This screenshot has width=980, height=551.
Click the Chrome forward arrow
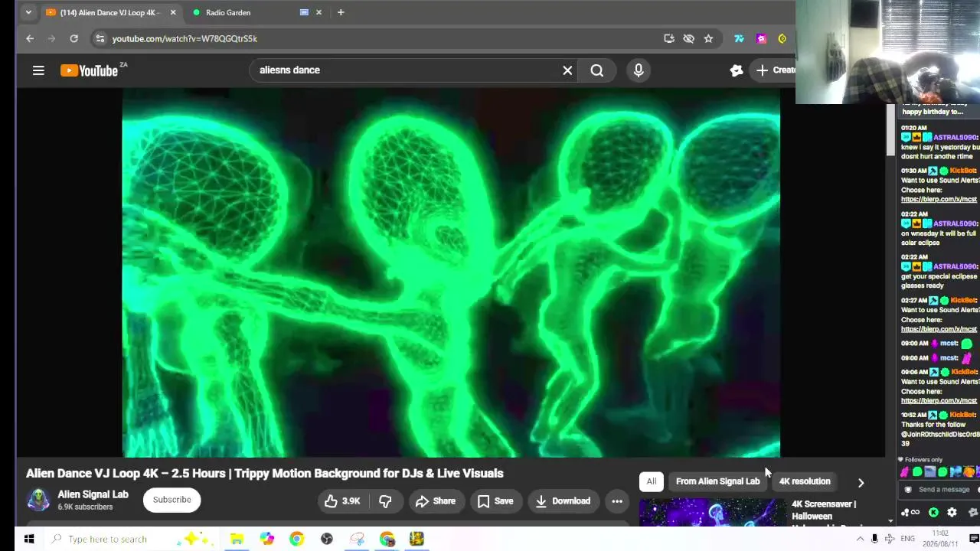tap(52, 38)
